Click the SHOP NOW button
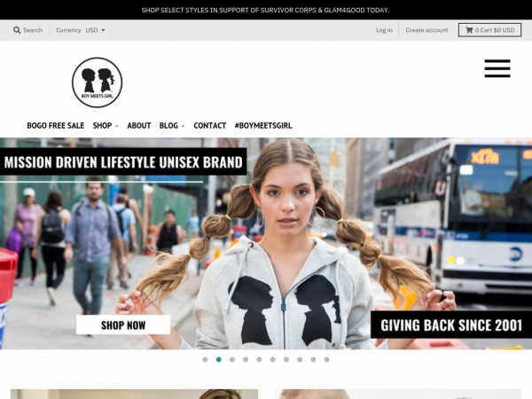 tap(123, 325)
